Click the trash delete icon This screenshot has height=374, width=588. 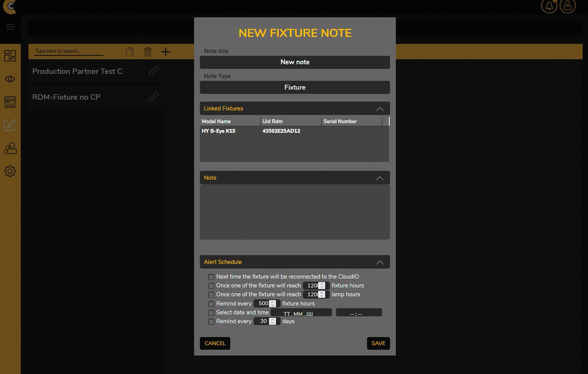tap(148, 52)
